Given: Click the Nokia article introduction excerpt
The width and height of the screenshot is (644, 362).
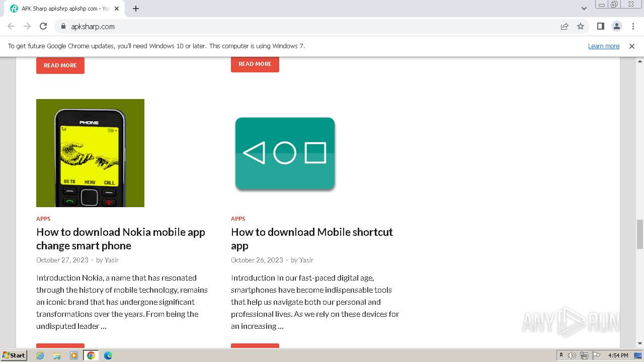Looking at the screenshot, I should (x=122, y=302).
